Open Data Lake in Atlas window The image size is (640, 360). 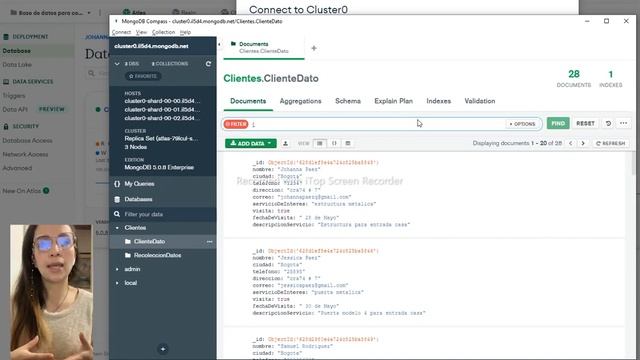pos(17,64)
